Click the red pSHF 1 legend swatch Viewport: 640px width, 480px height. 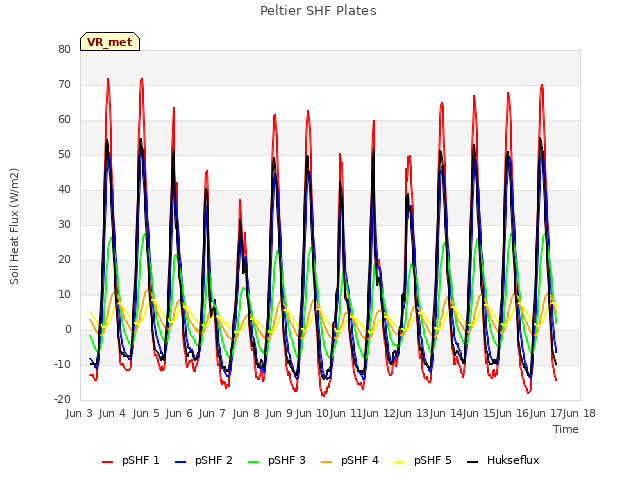coord(107,462)
